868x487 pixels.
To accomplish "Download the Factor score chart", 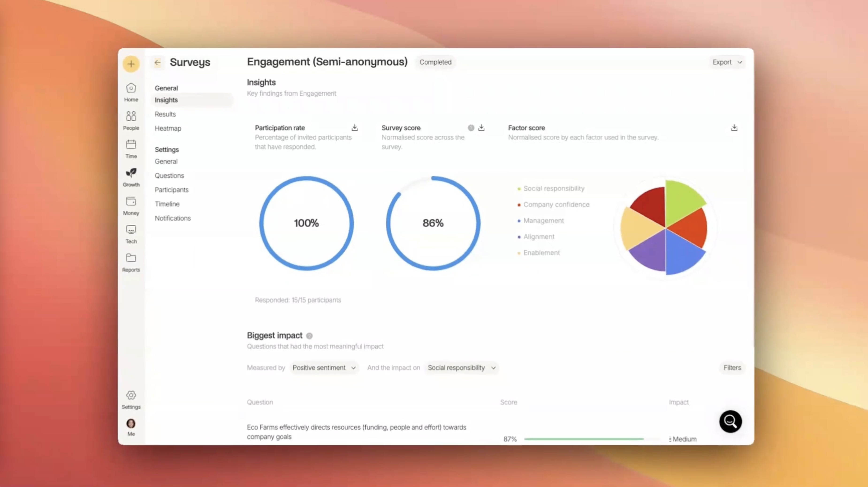I will click(x=734, y=127).
